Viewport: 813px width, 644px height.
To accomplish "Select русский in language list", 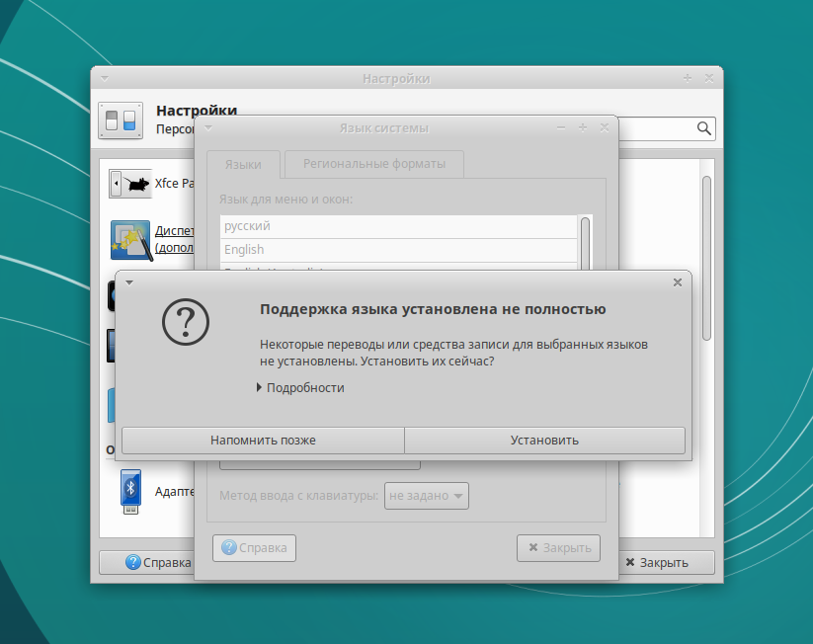I will (x=399, y=226).
